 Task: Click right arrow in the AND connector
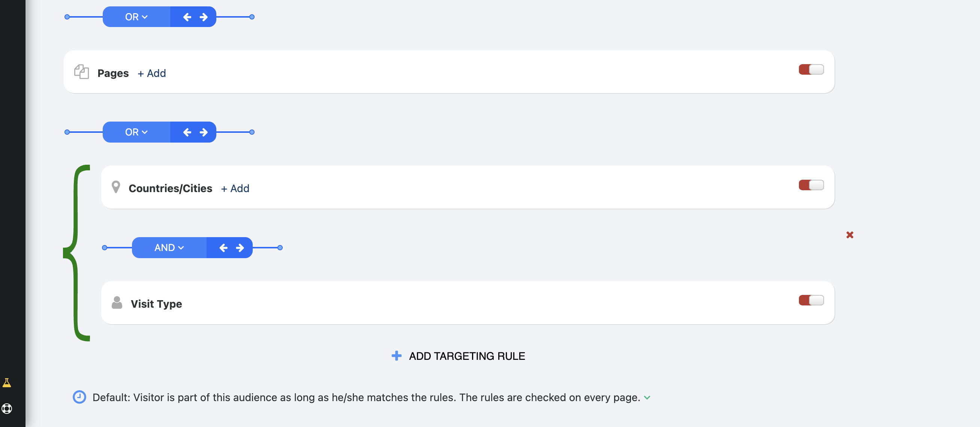240,248
